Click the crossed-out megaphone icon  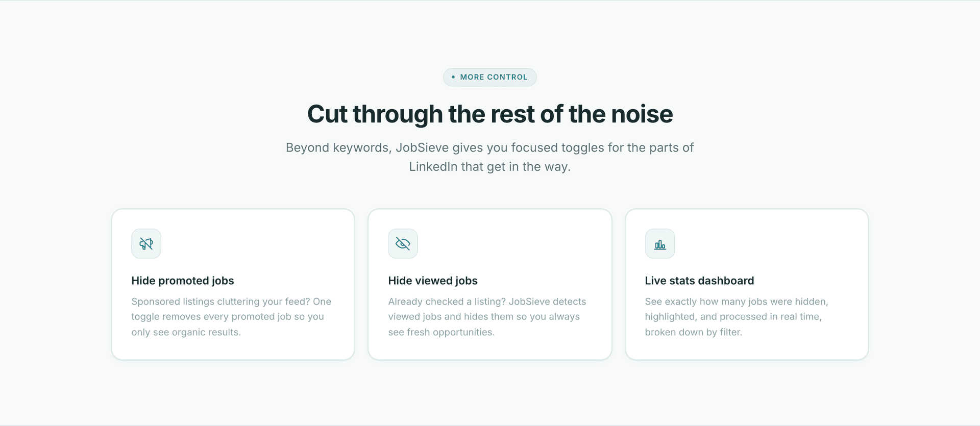pyautogui.click(x=146, y=244)
